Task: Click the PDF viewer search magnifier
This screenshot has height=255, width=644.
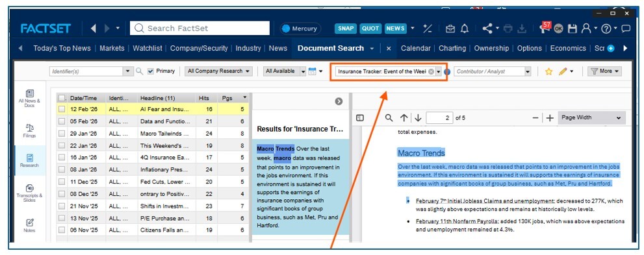Action: pos(389,118)
